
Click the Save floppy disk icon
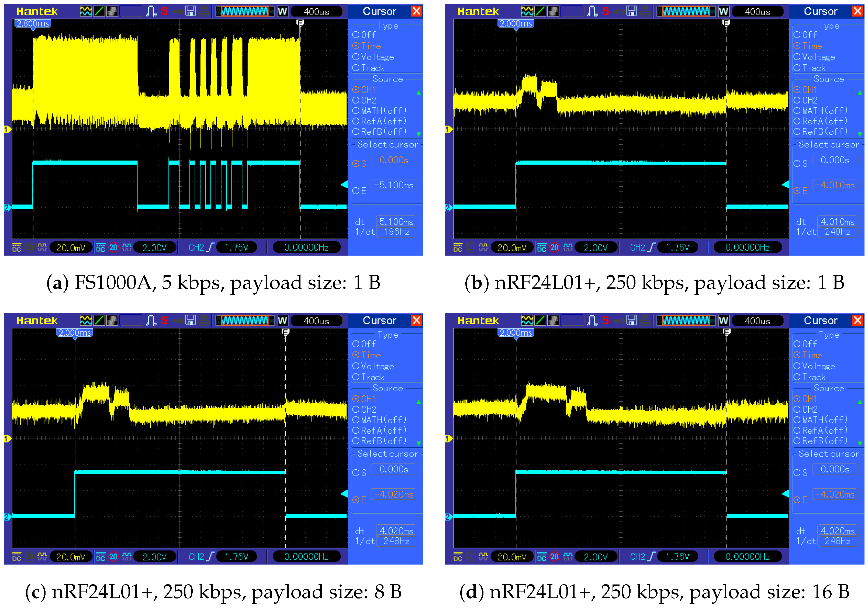coord(191,11)
